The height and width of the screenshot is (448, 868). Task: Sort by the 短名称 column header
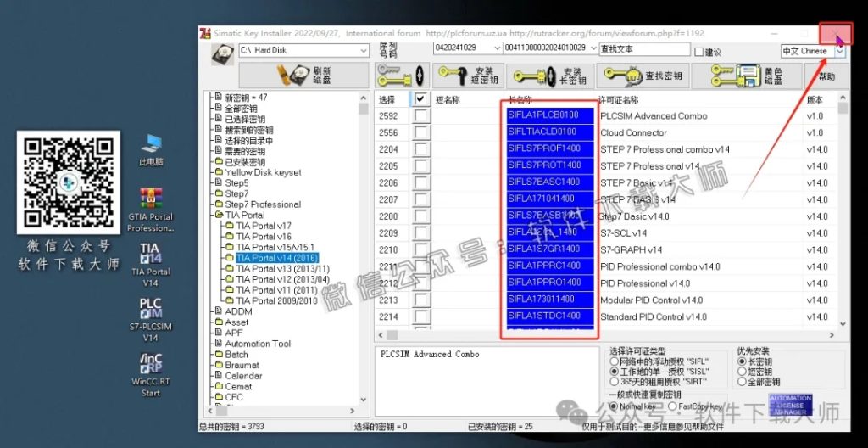pyautogui.click(x=448, y=100)
